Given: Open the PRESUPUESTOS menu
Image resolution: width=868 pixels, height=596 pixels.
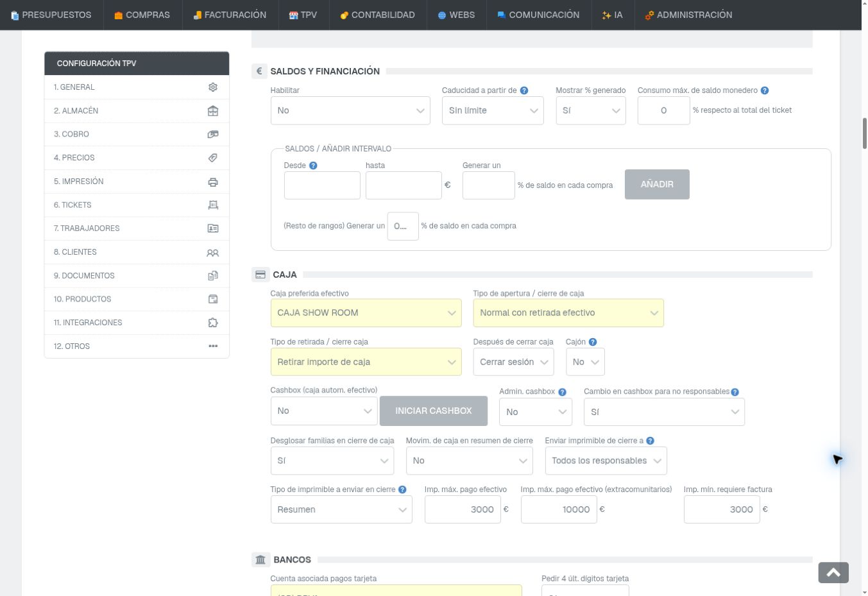Looking at the screenshot, I should pyautogui.click(x=51, y=15).
